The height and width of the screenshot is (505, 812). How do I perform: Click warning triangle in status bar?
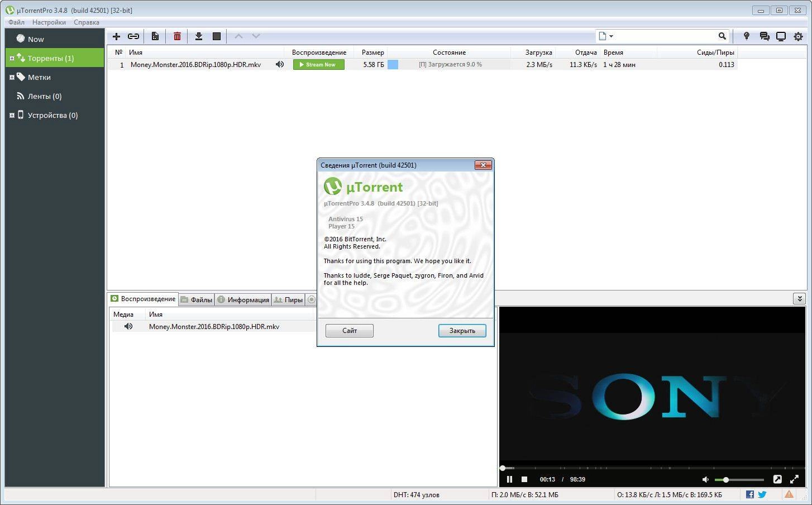789,494
